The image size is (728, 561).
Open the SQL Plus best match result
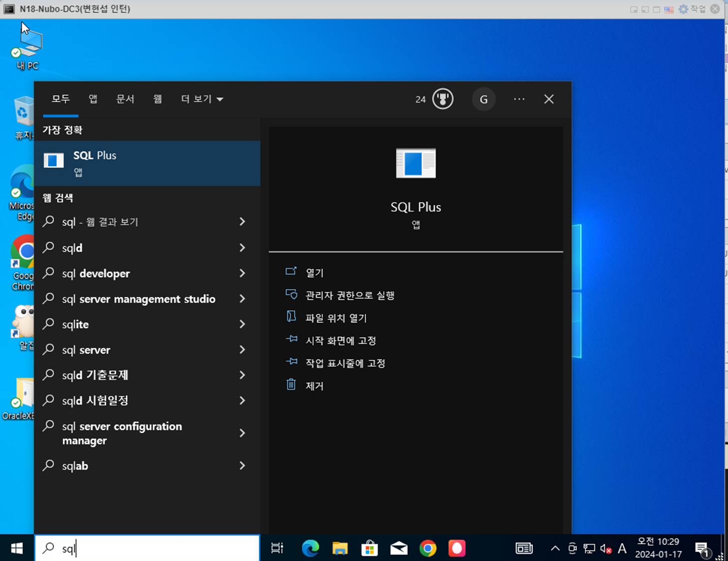point(147,163)
